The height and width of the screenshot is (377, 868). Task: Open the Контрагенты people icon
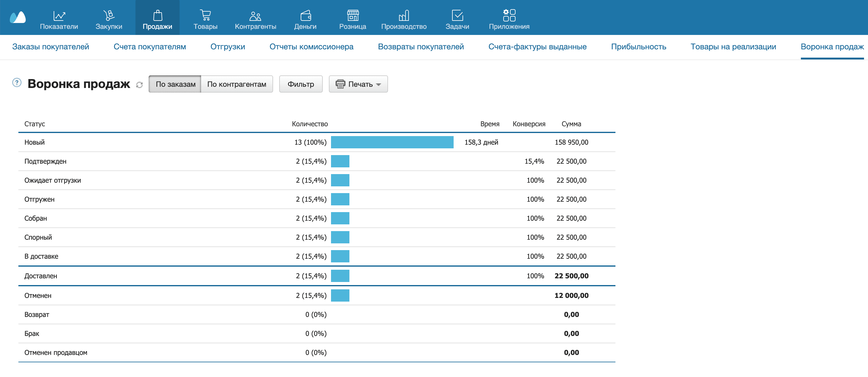pos(255,16)
